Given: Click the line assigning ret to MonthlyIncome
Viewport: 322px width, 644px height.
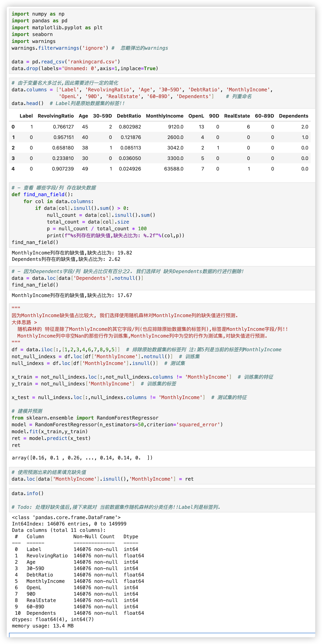Looking at the screenshot, I should [102, 479].
